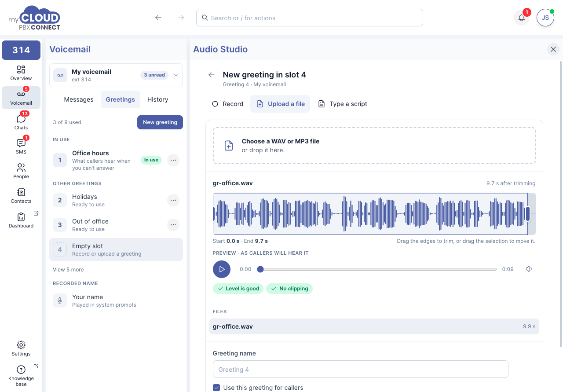Open options menu for Office hours greeting

coord(173,160)
